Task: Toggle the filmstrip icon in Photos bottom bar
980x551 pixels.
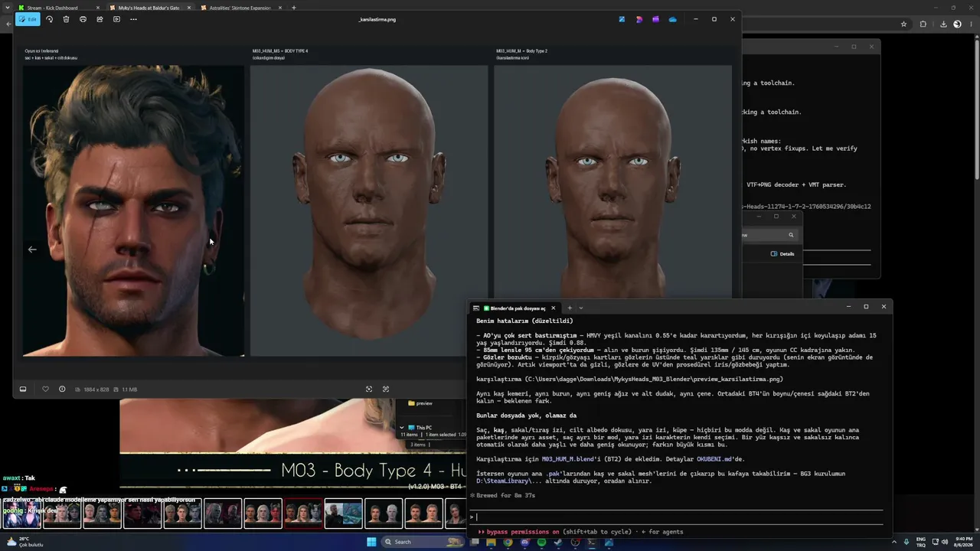Action: [x=23, y=390]
